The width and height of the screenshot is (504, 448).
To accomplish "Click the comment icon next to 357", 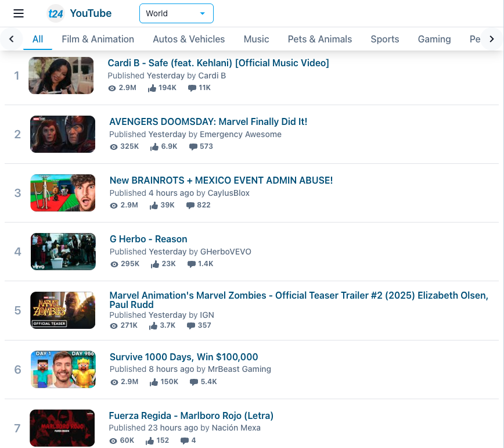I will tap(191, 326).
